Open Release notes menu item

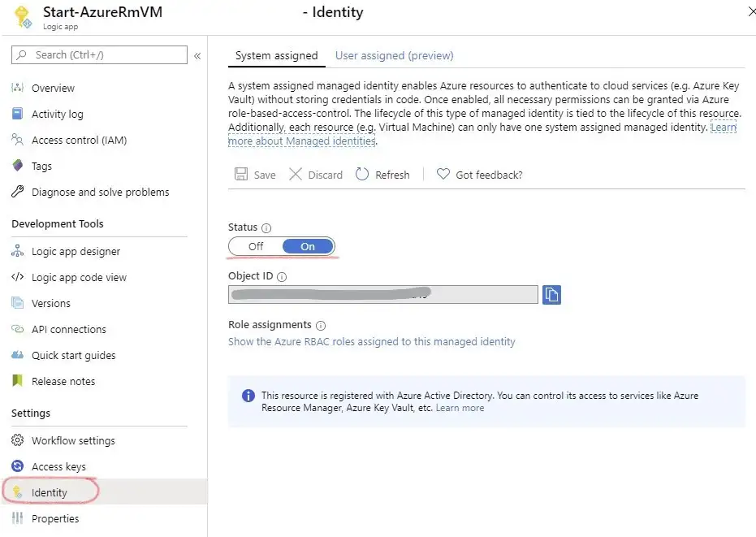63,381
